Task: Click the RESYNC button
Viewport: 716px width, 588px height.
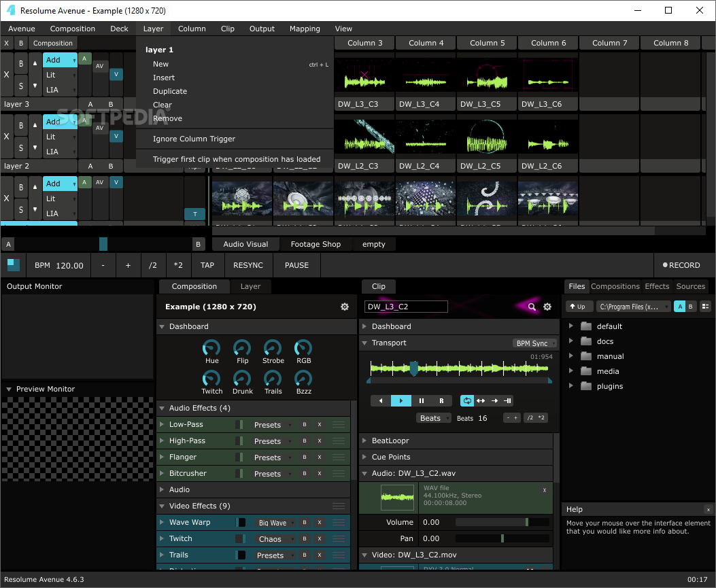Action: [x=248, y=265]
